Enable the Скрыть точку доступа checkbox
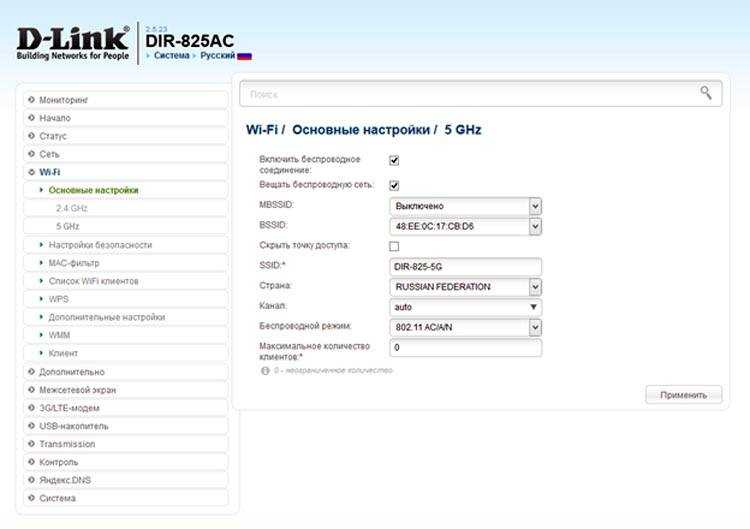Image resolution: width=750 pixels, height=529 pixels. tap(394, 246)
